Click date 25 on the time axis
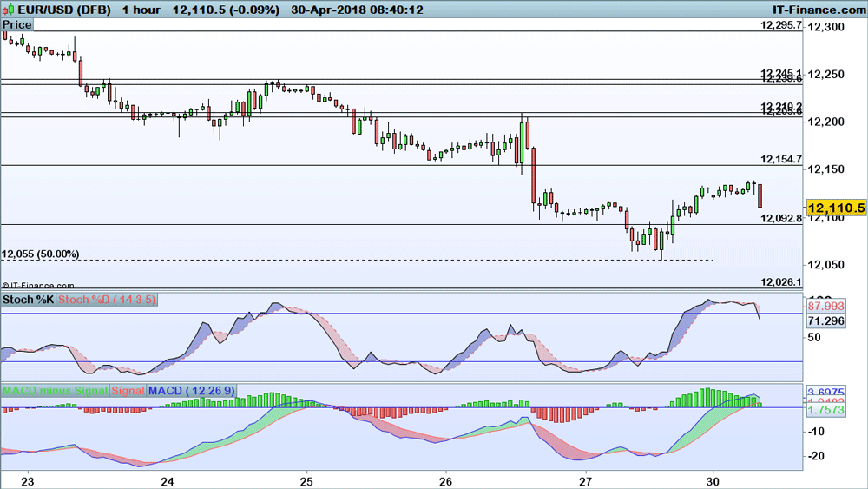868x489 pixels. tap(306, 480)
